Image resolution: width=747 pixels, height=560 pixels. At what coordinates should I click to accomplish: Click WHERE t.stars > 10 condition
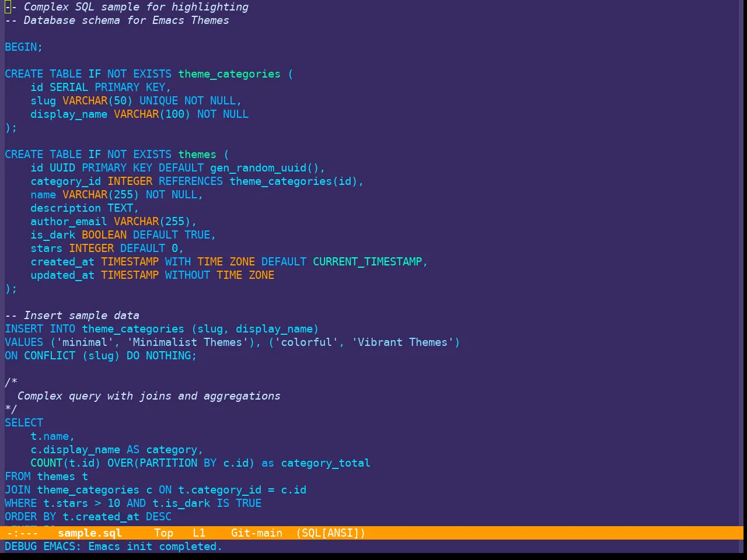[62, 503]
